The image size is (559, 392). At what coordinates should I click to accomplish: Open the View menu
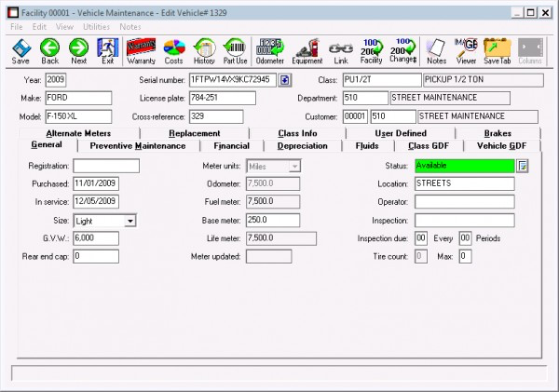tap(64, 27)
